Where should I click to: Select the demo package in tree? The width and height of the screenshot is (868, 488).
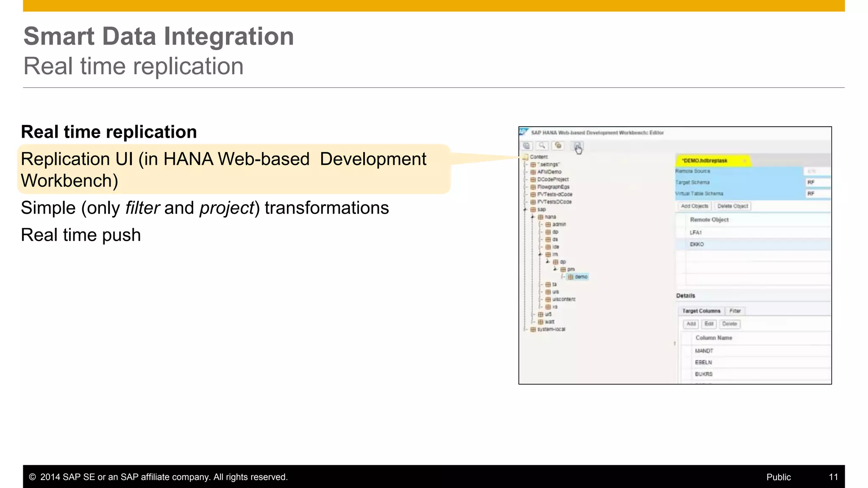[x=581, y=277]
